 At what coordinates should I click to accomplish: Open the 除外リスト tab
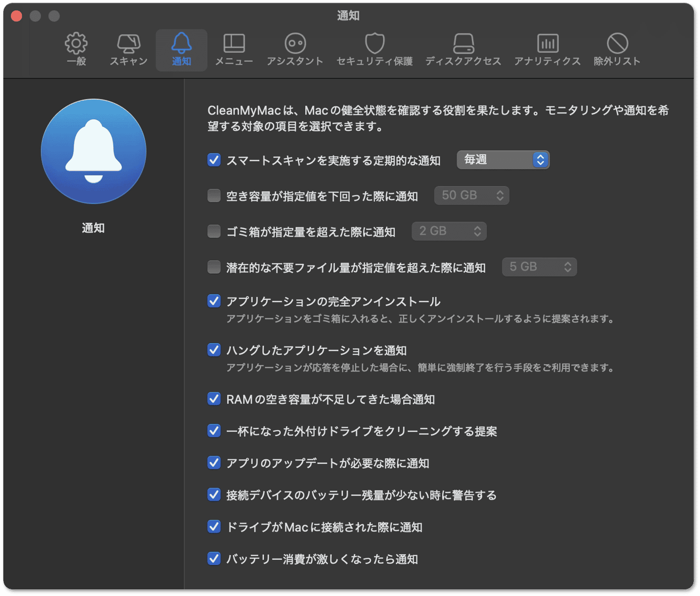[x=617, y=49]
